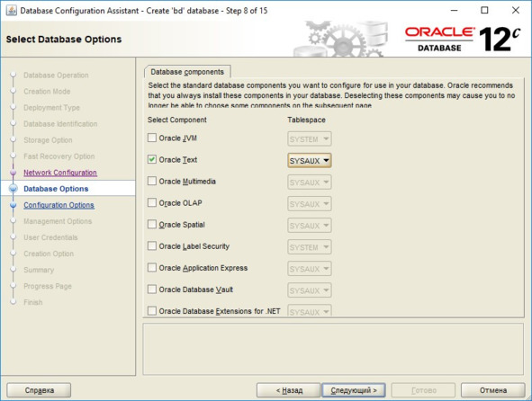
Task: Click the Network Configuration step bullet
Action: pos(14,173)
